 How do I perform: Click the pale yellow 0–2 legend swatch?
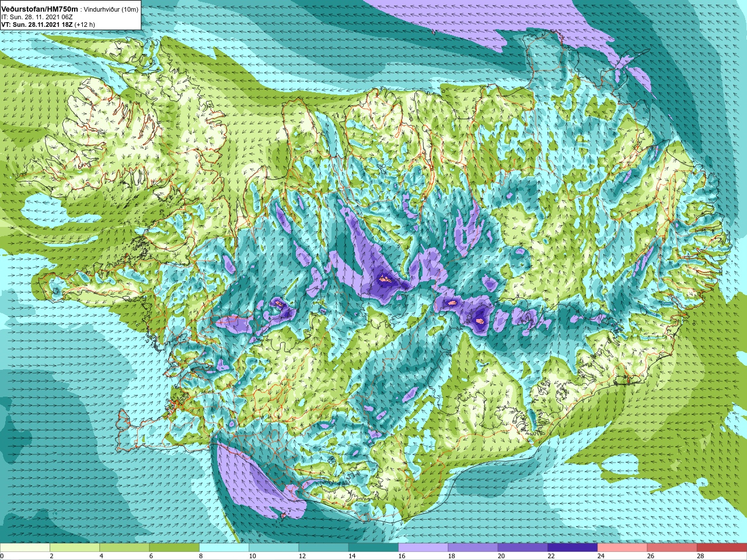coord(25,548)
